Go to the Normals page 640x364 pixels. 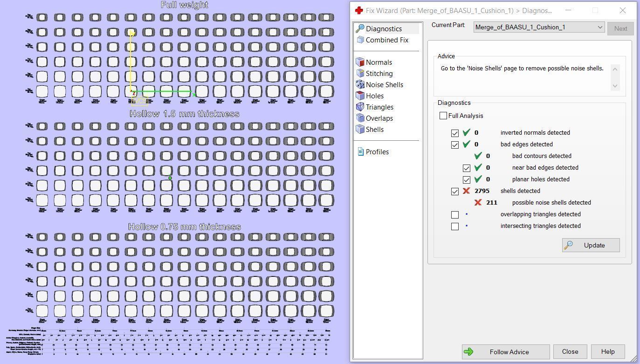(x=378, y=62)
